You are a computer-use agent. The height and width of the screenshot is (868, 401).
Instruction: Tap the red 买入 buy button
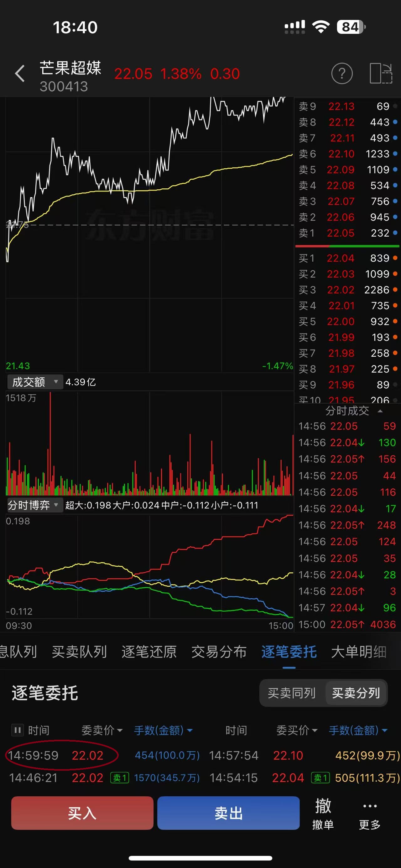tap(82, 813)
